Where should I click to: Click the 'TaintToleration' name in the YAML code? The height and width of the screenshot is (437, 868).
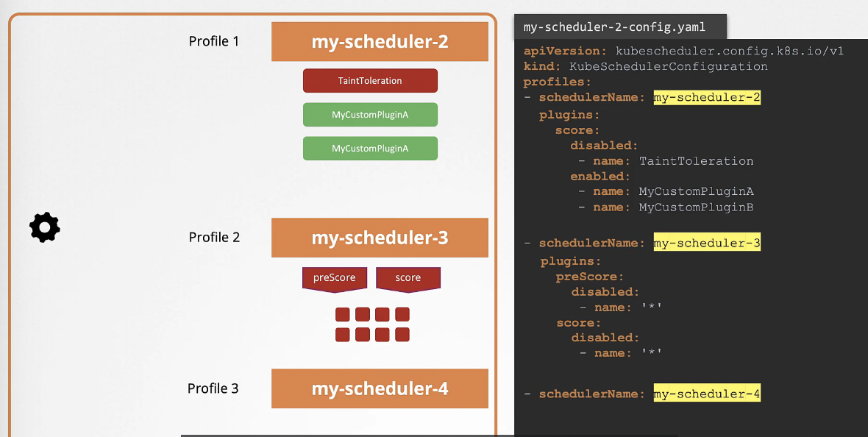(697, 161)
